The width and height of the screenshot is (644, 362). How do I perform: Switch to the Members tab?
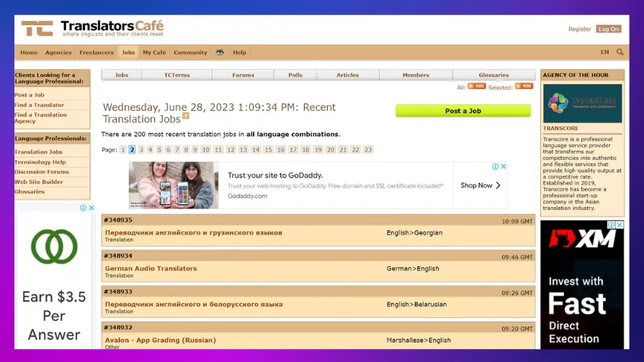(416, 75)
